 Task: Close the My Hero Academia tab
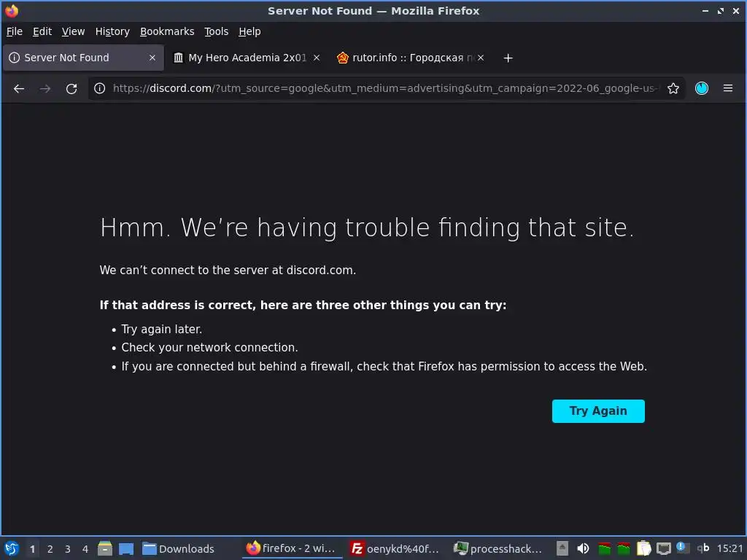pos(317,58)
